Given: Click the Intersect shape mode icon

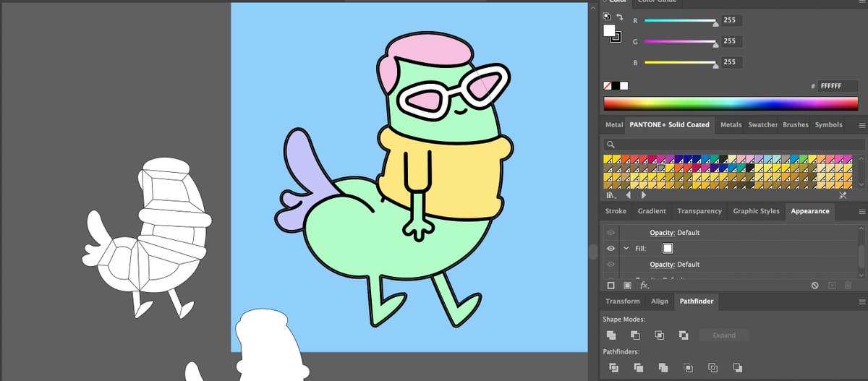Looking at the screenshot, I should click(x=660, y=335).
